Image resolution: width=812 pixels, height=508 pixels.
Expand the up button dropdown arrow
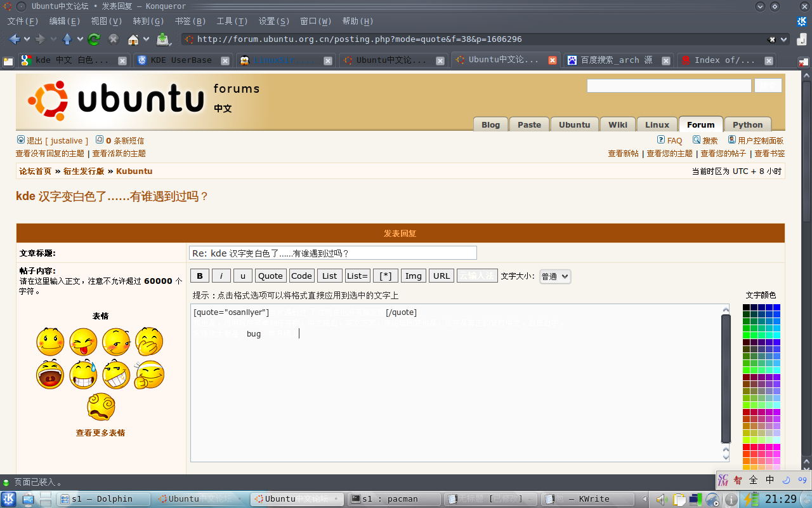point(80,39)
